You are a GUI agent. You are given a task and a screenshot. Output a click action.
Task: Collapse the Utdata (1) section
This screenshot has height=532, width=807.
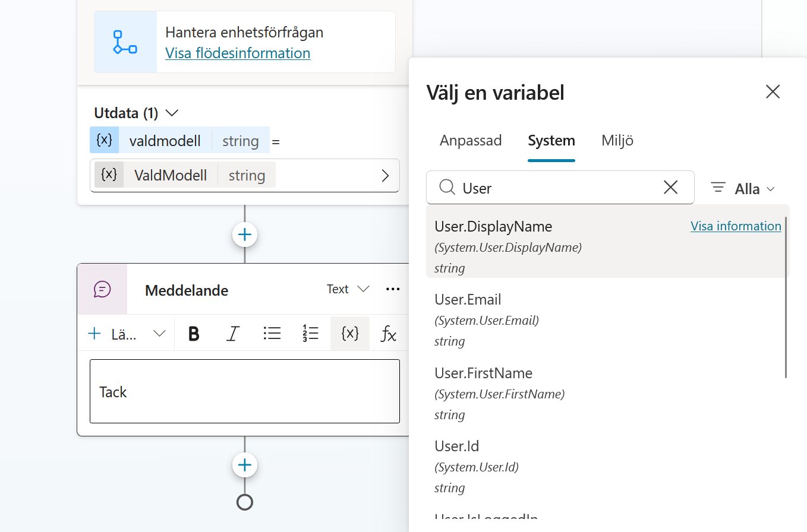172,113
